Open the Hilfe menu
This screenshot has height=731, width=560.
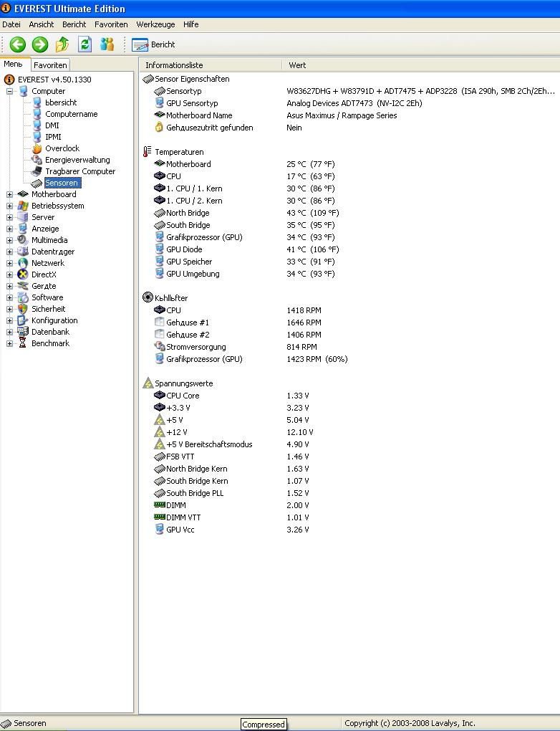point(190,24)
